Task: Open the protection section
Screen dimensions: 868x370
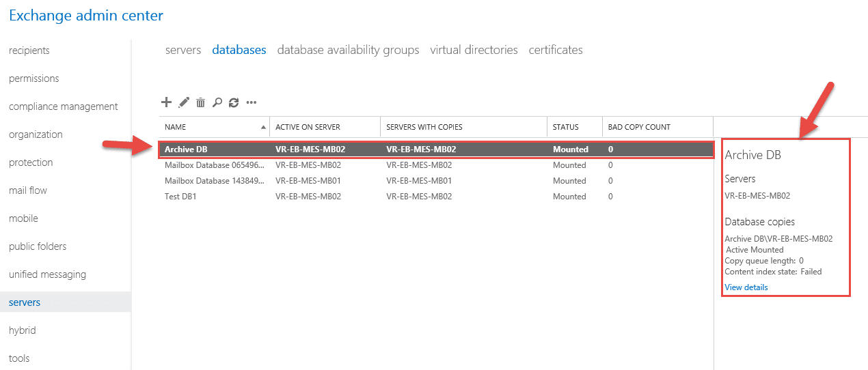Action: (x=31, y=162)
